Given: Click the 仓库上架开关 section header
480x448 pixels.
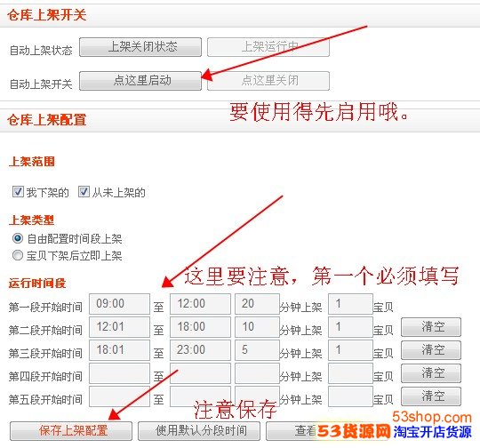Looking at the screenshot, I should (x=47, y=15).
